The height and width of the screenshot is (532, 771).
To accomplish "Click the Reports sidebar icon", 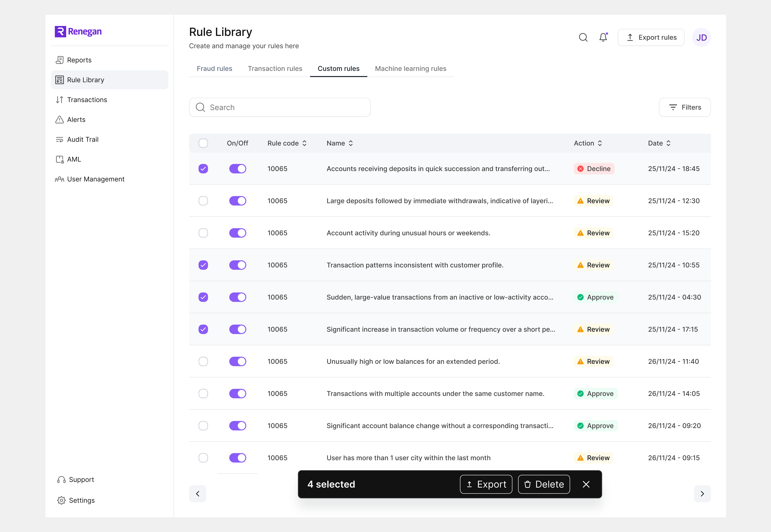I will (x=59, y=60).
